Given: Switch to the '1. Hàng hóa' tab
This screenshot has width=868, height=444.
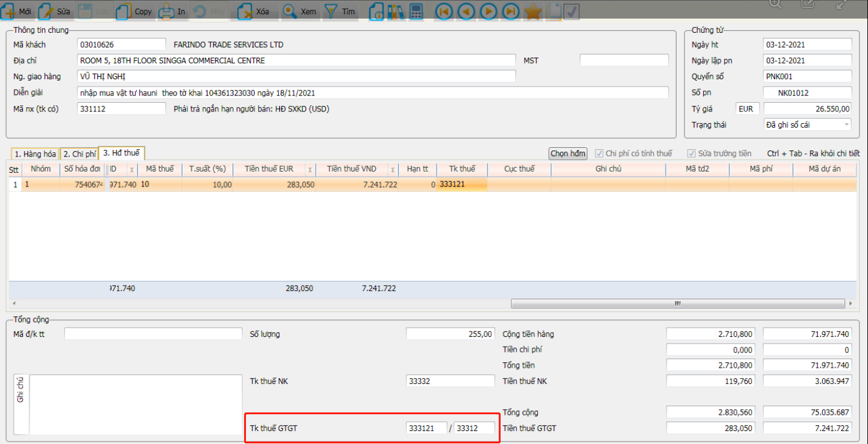Looking at the screenshot, I should pyautogui.click(x=35, y=154).
